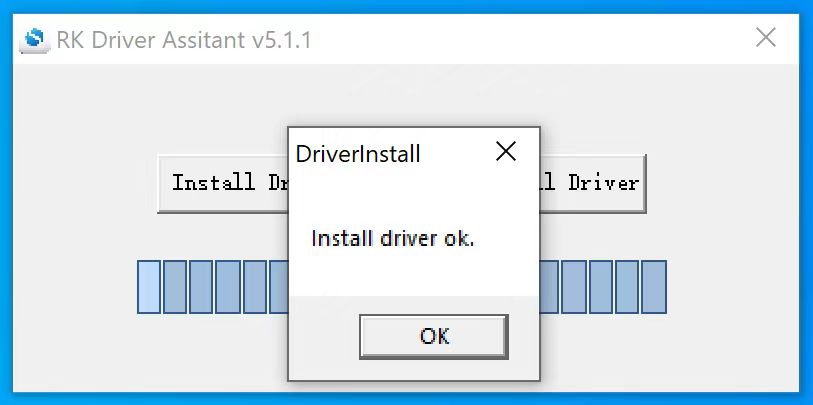Click the third progress block from the right
Viewport: 813px width, 405px height.
pos(601,287)
